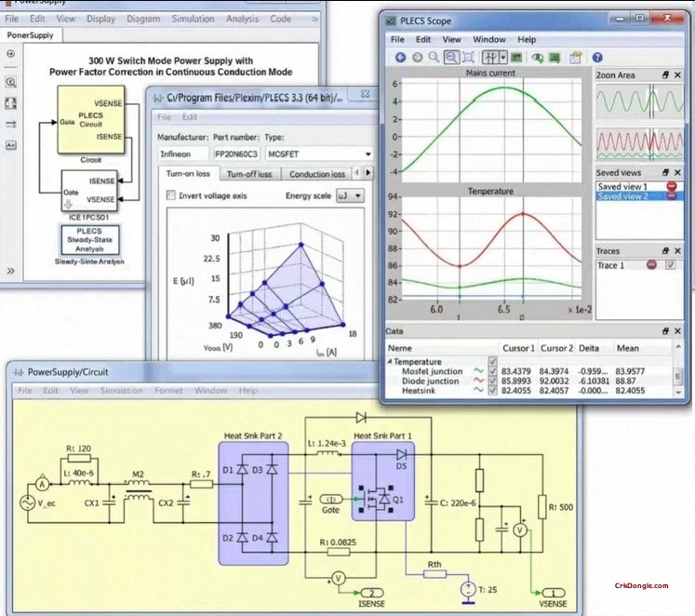Click the Mosfet junction green trace color
Image resolution: width=695 pixels, height=616 pixels.
[x=479, y=370]
